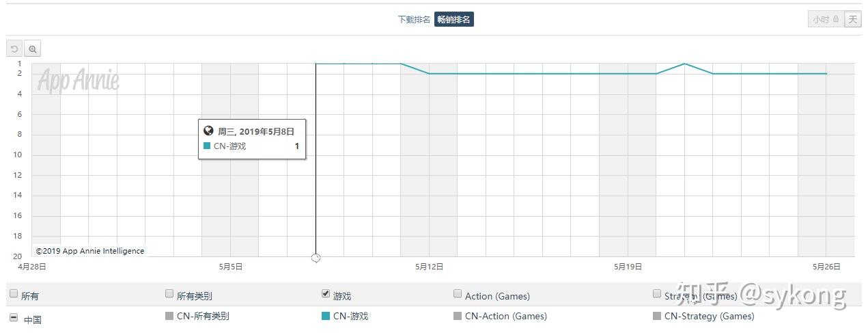Viewport: 868px width, 333px height.
Task: Tick the 所有类别 checkbox
Action: 169,294
